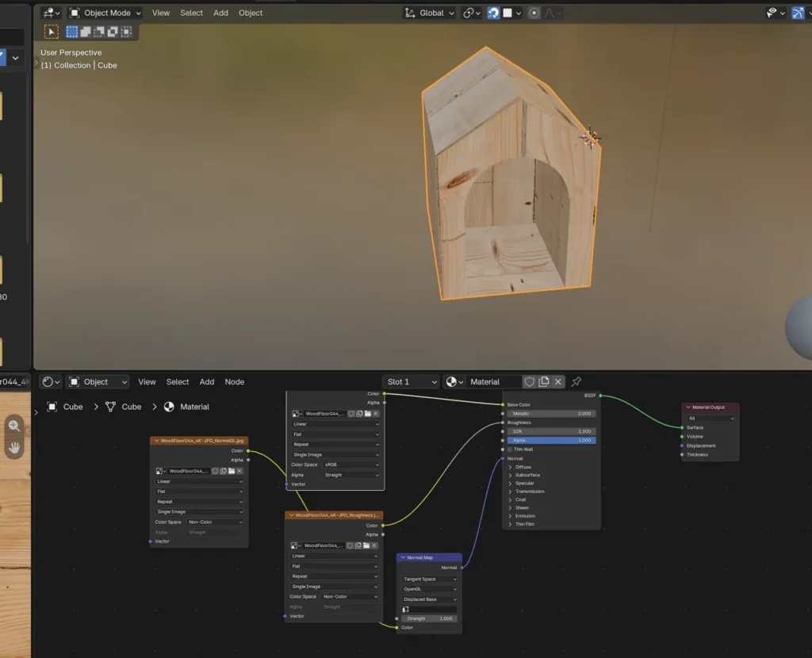
Task: Open the transform pivot point menu
Action: click(471, 13)
